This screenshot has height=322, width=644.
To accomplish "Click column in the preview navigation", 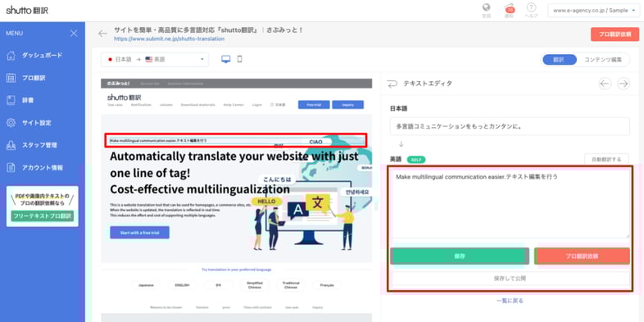I will tap(166, 105).
